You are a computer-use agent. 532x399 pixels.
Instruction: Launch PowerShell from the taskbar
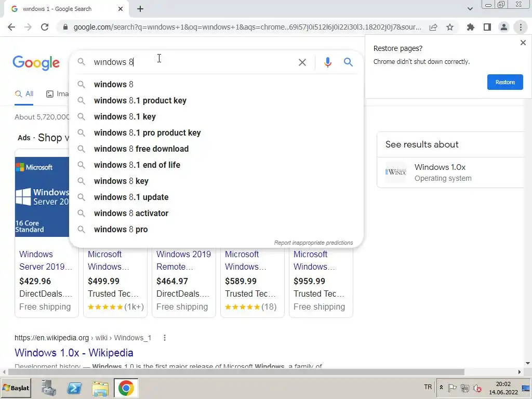74,388
